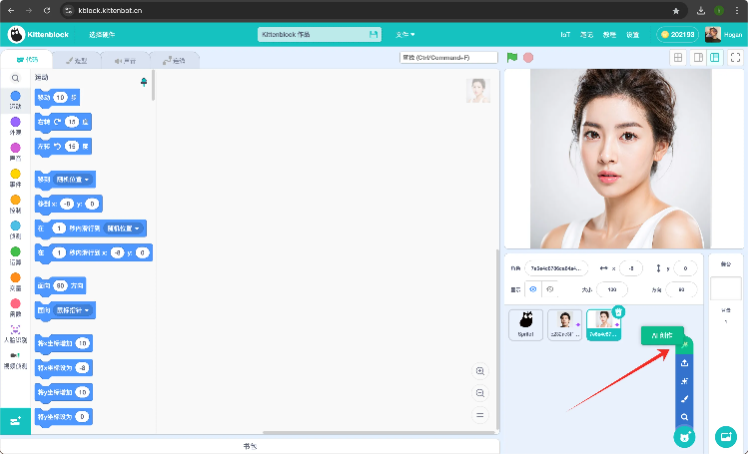748x455 pixels.
Task: Click the magnifier icon to choose a sprite
Action: pos(685,417)
